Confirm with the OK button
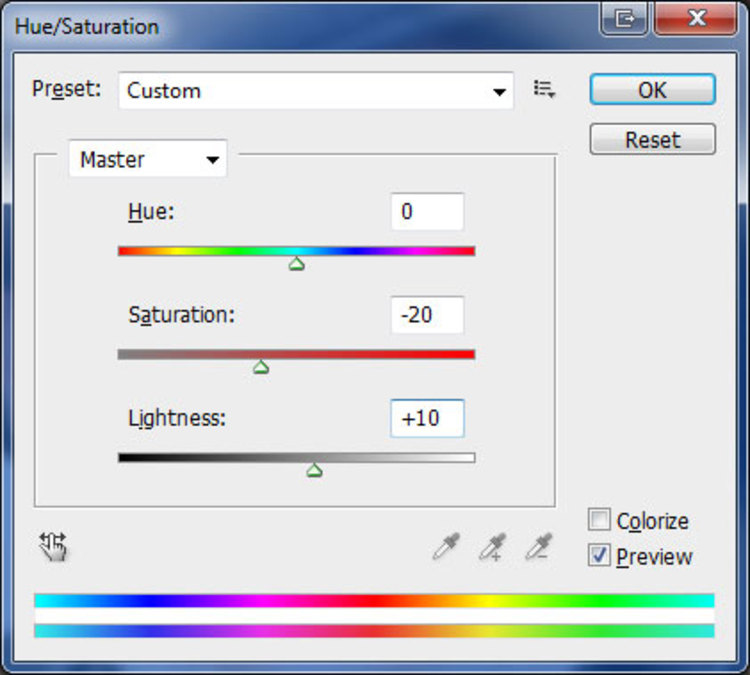The image size is (750, 675). [652, 89]
